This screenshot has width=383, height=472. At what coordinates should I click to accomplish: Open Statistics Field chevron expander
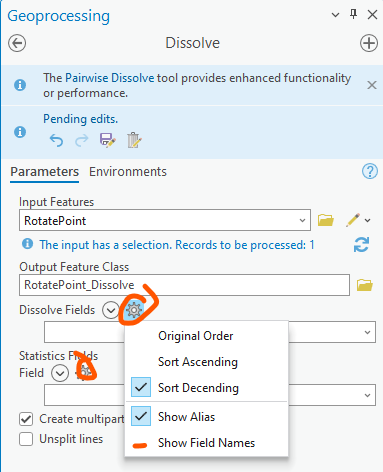click(60, 373)
